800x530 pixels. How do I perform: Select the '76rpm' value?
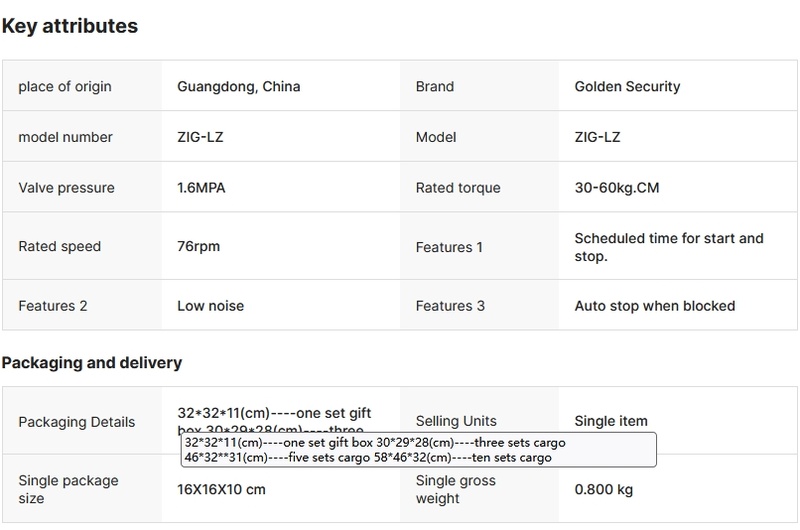point(199,247)
